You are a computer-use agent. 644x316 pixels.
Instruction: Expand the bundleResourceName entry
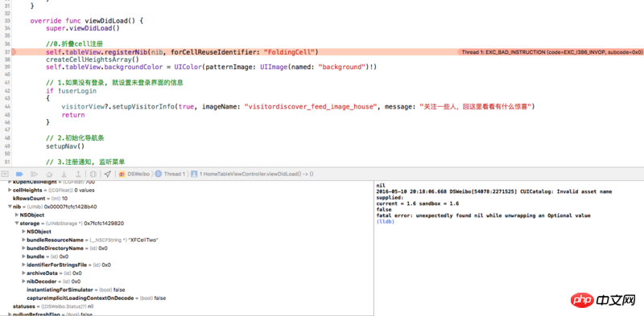[23, 240]
